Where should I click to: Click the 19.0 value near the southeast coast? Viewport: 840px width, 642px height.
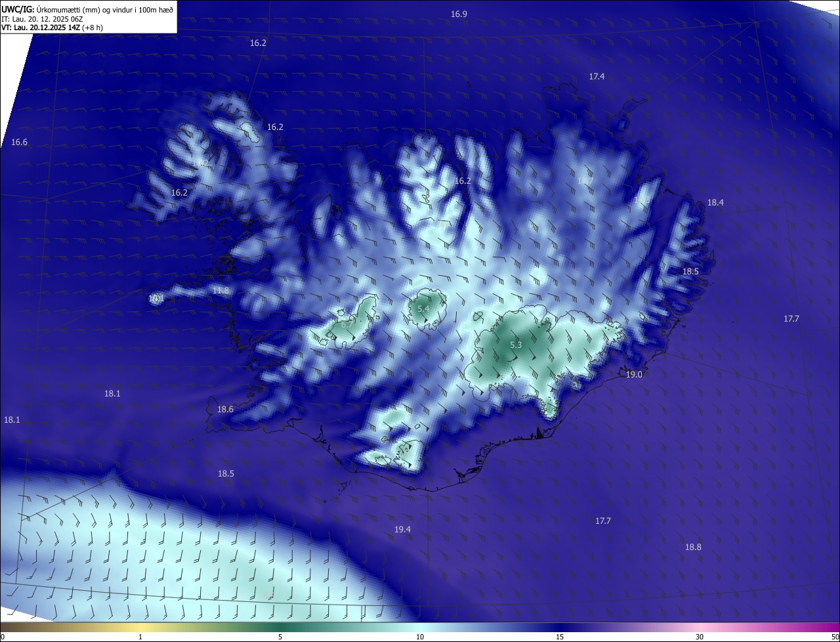pyautogui.click(x=634, y=375)
